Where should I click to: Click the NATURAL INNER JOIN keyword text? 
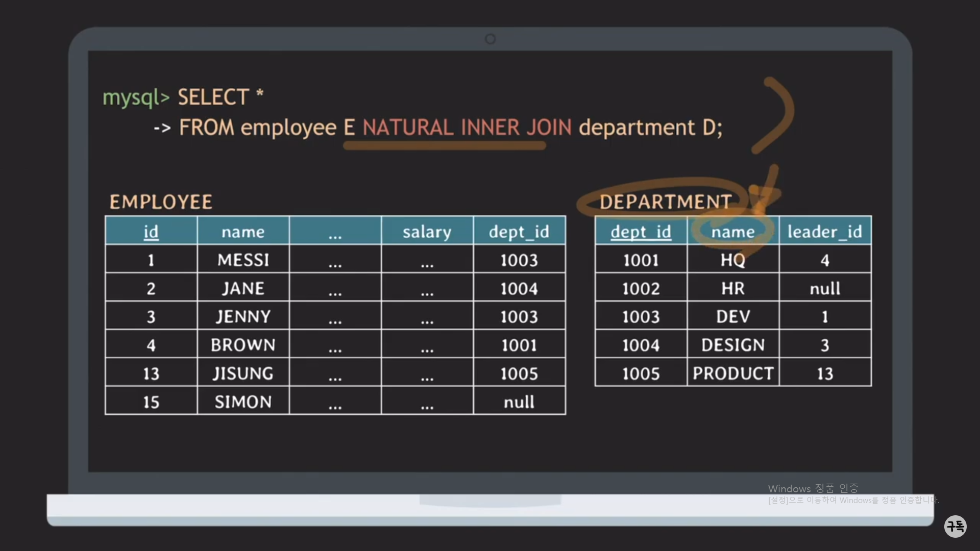click(467, 128)
